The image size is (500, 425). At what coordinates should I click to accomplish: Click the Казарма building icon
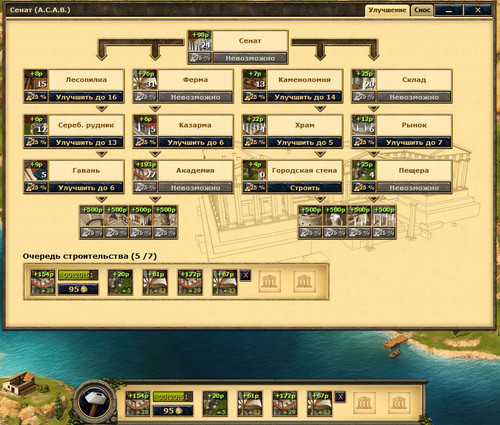(x=145, y=125)
